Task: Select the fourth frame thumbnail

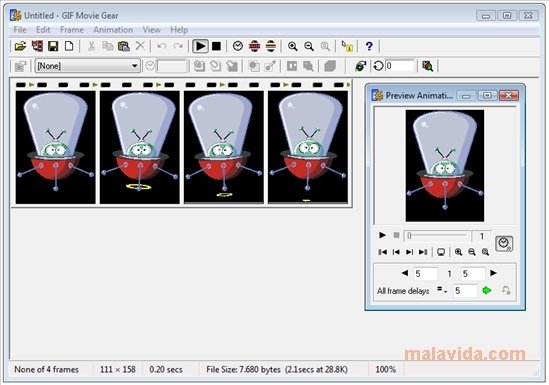Action: 308,147
